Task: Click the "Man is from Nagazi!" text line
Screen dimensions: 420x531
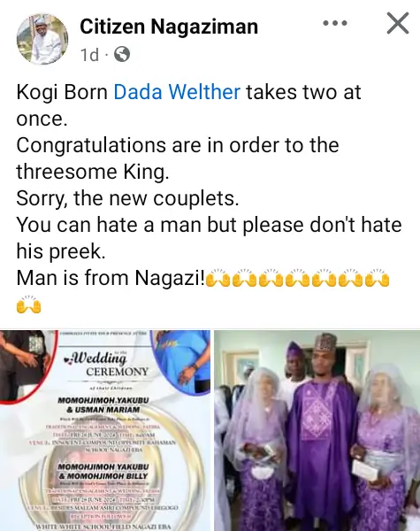Action: [111, 278]
